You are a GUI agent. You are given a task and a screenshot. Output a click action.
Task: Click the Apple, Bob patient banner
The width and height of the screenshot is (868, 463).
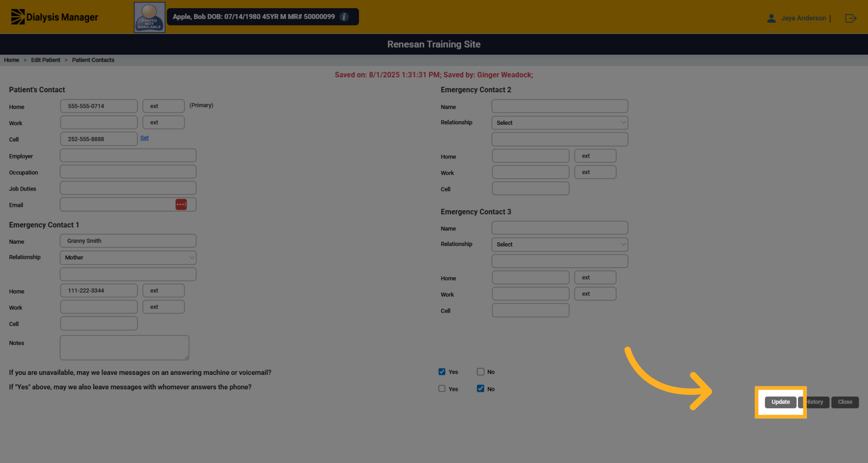point(263,17)
